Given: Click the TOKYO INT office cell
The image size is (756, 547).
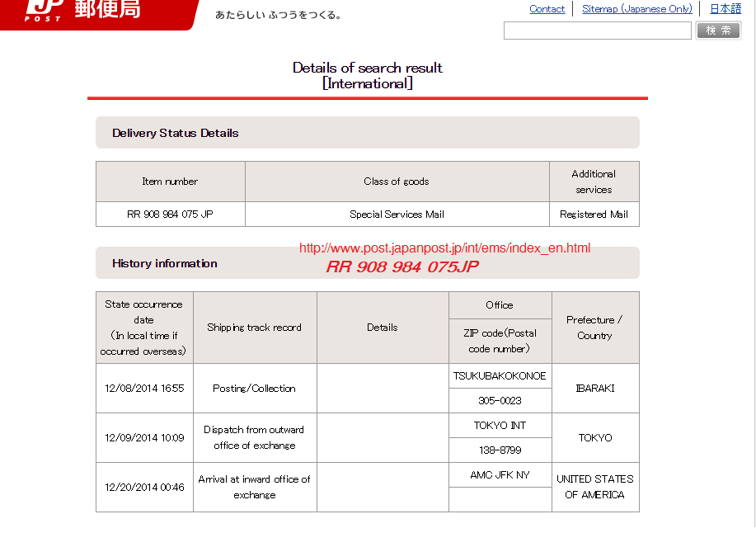Looking at the screenshot, I should [x=500, y=426].
